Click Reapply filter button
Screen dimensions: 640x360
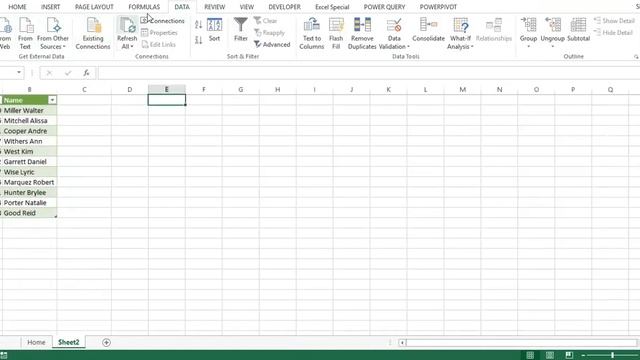tap(269, 33)
